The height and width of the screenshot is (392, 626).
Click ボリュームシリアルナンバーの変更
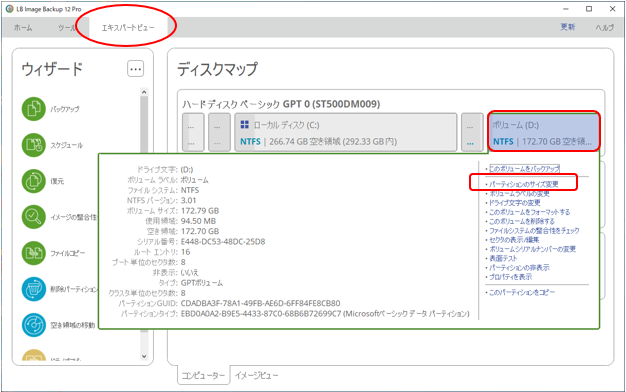[533, 249]
